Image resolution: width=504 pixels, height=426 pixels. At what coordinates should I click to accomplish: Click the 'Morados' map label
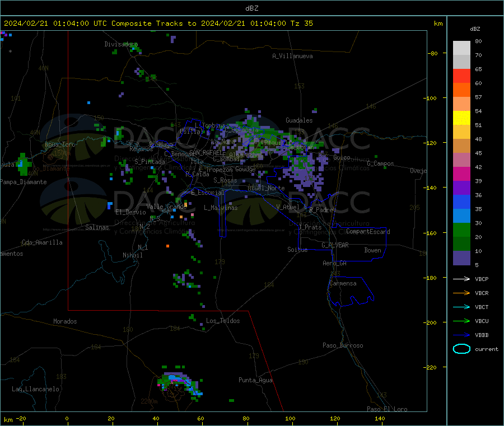point(65,321)
